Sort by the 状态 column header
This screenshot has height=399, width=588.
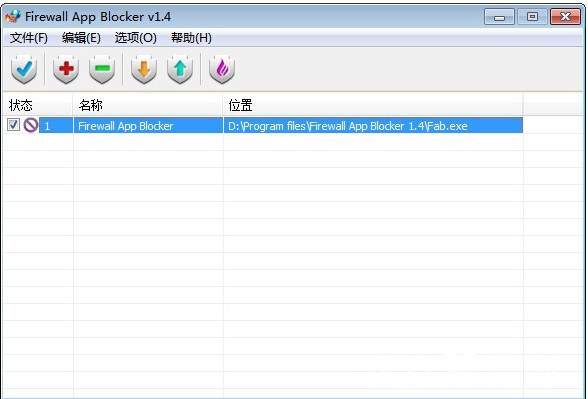pyautogui.click(x=38, y=105)
